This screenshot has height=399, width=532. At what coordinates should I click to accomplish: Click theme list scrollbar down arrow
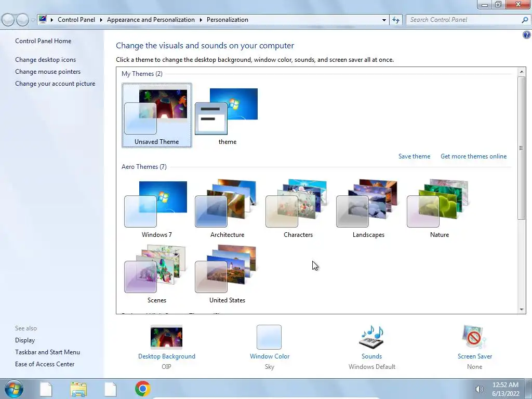(522, 310)
